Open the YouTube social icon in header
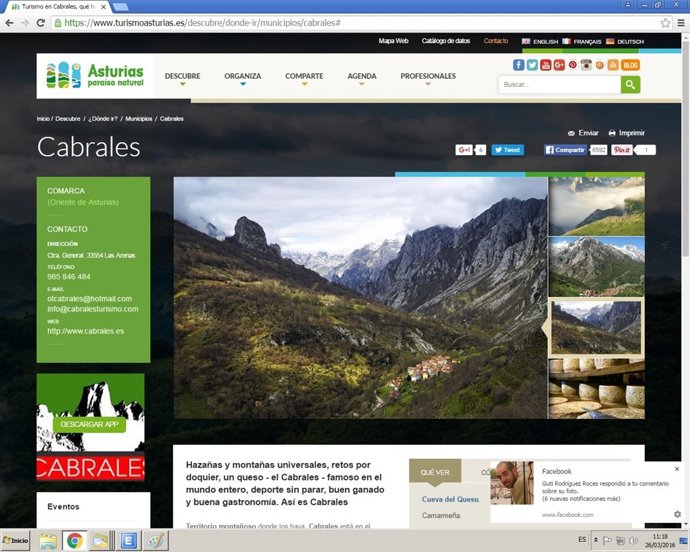The image size is (690, 552). pyautogui.click(x=546, y=65)
